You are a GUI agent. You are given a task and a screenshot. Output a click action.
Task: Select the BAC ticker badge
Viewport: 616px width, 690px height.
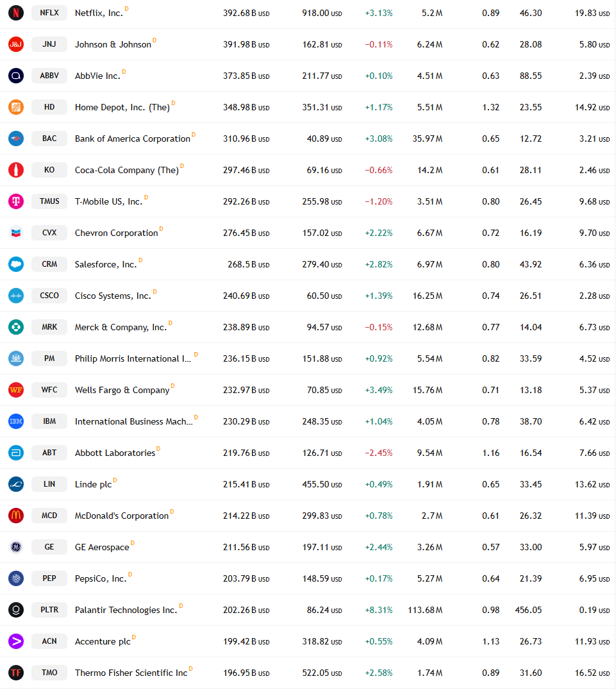(49, 139)
